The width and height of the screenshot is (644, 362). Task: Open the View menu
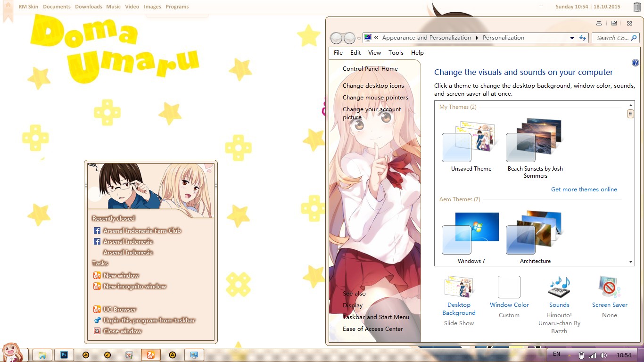[x=374, y=52]
